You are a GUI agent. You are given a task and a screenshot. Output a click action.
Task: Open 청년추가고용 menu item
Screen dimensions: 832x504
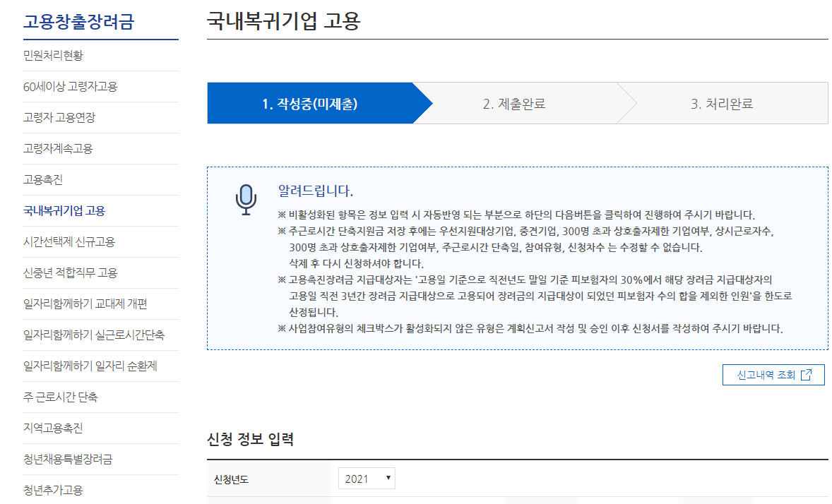53,490
